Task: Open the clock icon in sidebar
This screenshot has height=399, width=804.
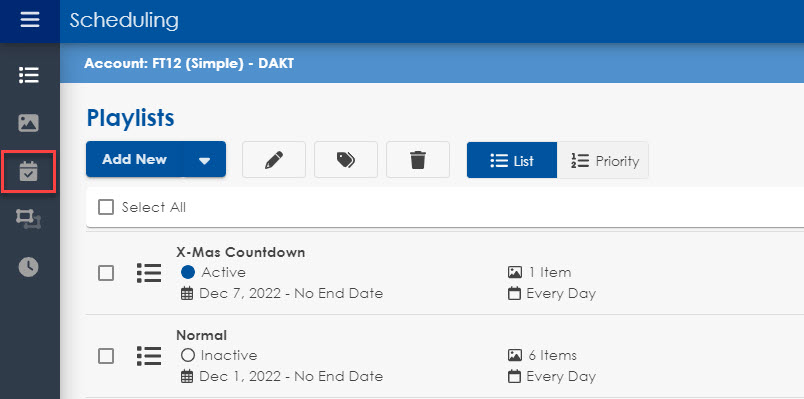Action: [28, 267]
